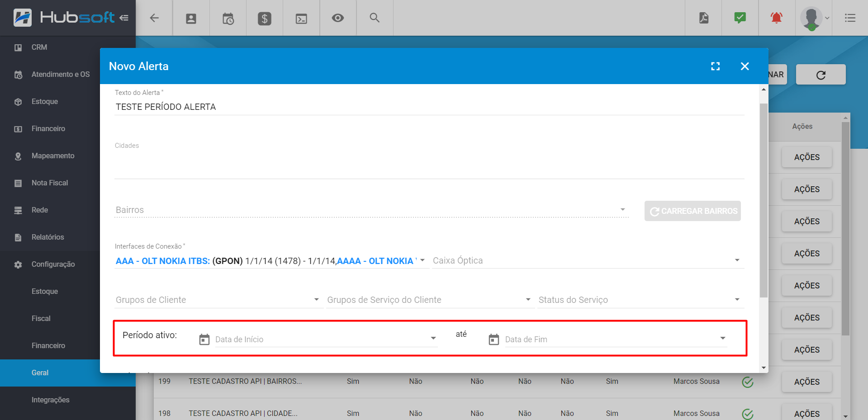Open the terminal console icon

[x=301, y=18]
